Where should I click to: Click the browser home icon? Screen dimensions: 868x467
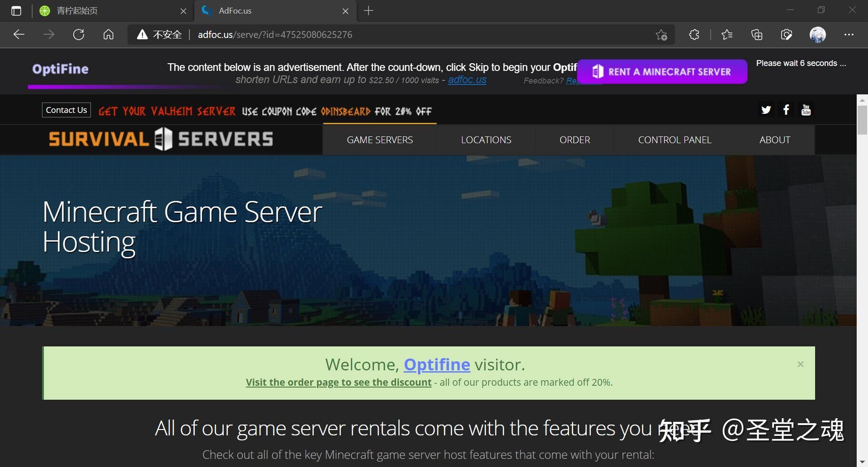pyautogui.click(x=108, y=34)
